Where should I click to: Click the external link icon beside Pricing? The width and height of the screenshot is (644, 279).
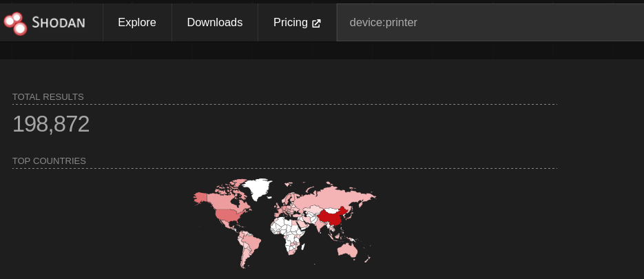[316, 23]
